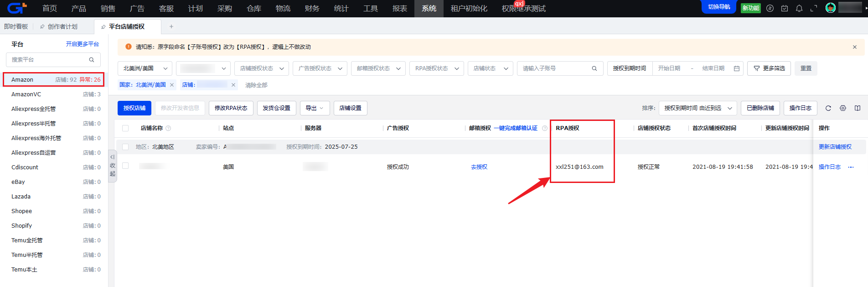Open the 租户初始化 menu

pos(469,8)
